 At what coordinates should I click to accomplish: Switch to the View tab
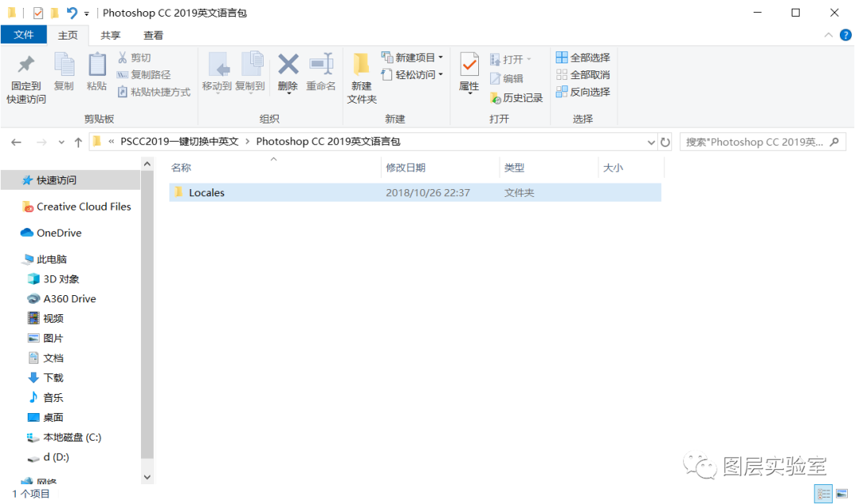tap(154, 36)
